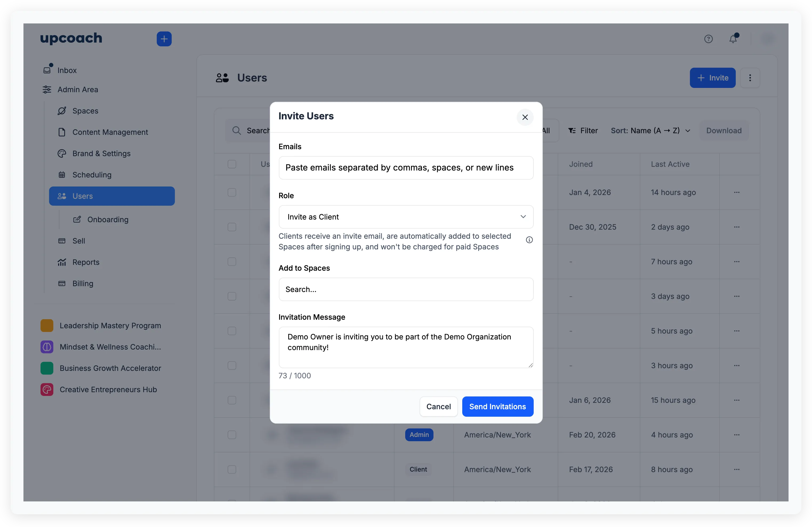
Task: Select the Spaces sidebar icon
Action: click(62, 111)
